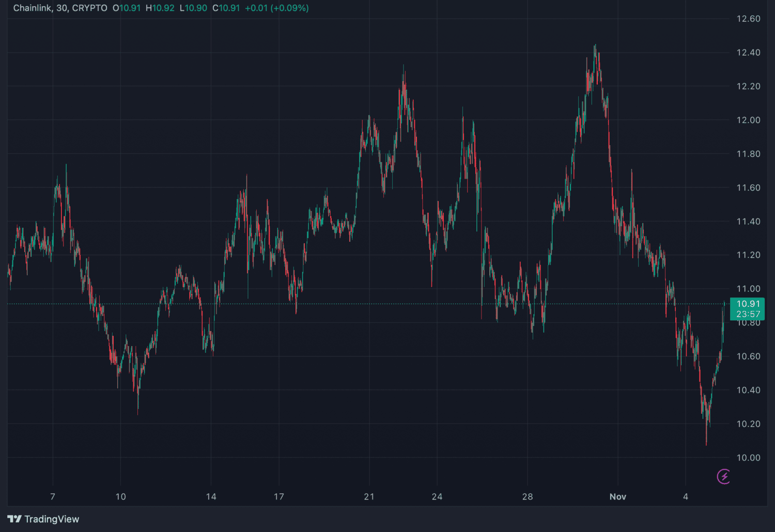Click the 10.00 price axis label
Image resolution: width=775 pixels, height=532 pixels.
click(x=748, y=458)
